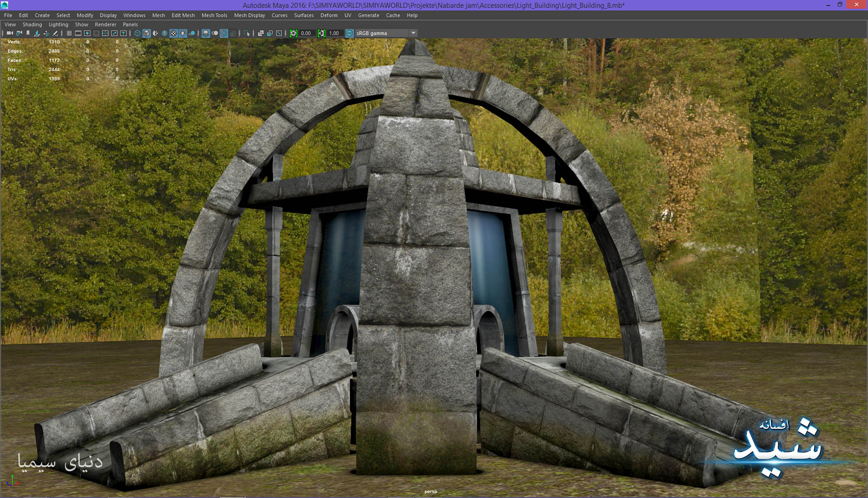The height and width of the screenshot is (498, 868).
Task: Reset exposure with the green exposure button
Action: pos(293,33)
